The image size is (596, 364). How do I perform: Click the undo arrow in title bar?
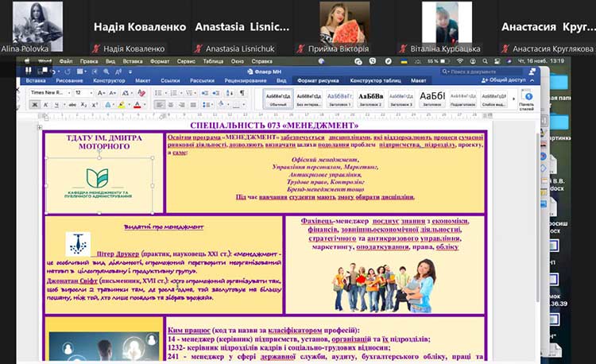tap(53, 71)
